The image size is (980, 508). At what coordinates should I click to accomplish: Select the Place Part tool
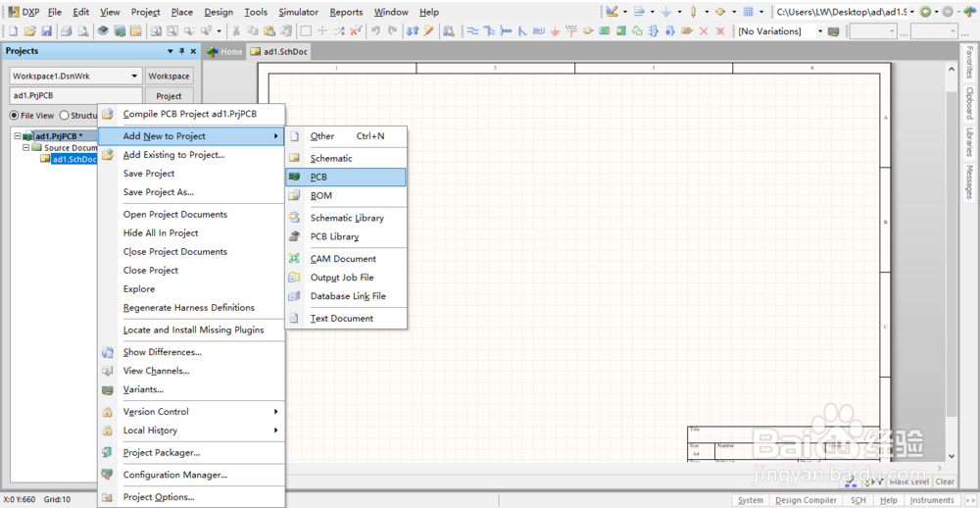point(587,30)
